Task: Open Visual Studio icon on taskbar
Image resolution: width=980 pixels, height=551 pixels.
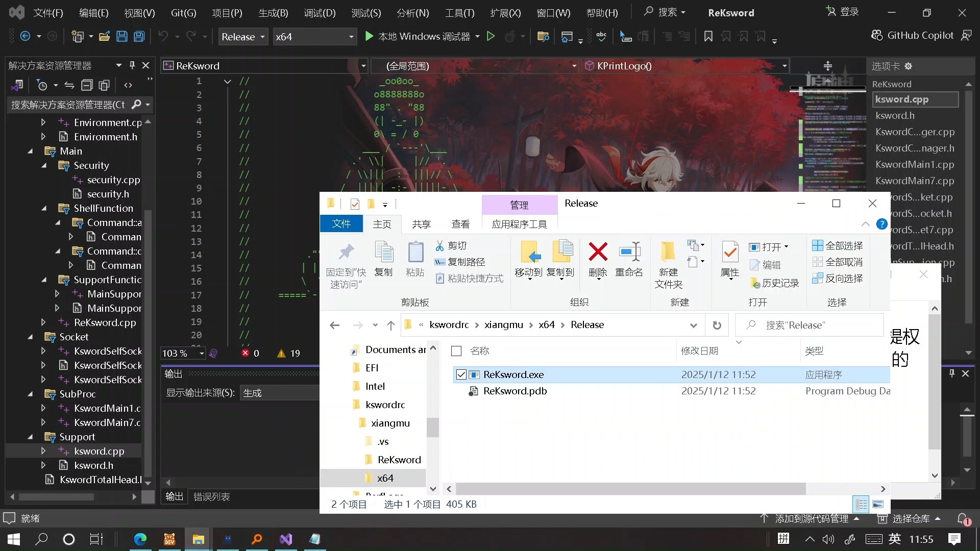Action: click(286, 539)
